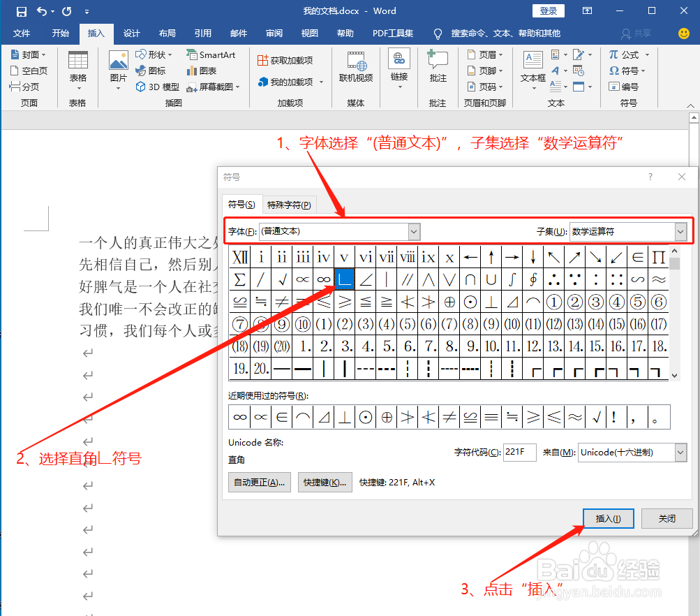700x616 pixels.
Task: Switch to the 开始 home tab
Action: click(x=60, y=34)
